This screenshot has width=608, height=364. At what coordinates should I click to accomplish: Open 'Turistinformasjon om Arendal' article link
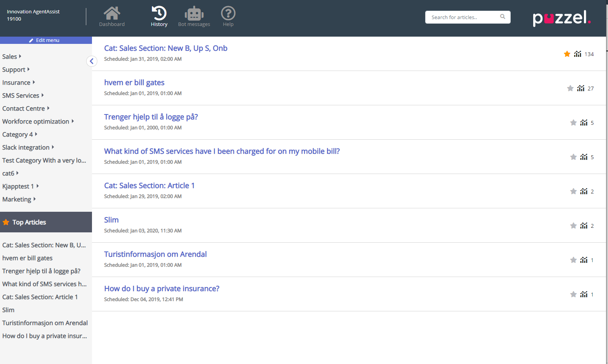coord(155,254)
